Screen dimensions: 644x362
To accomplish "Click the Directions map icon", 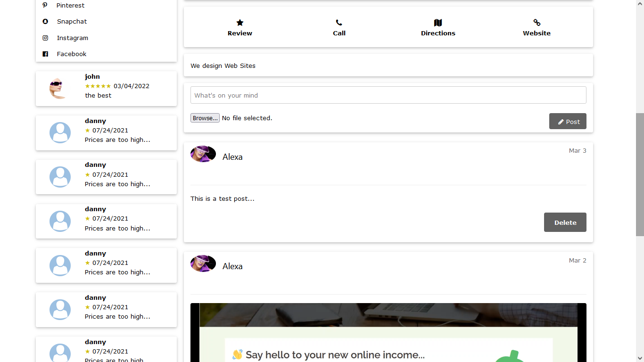I will click(x=438, y=23).
